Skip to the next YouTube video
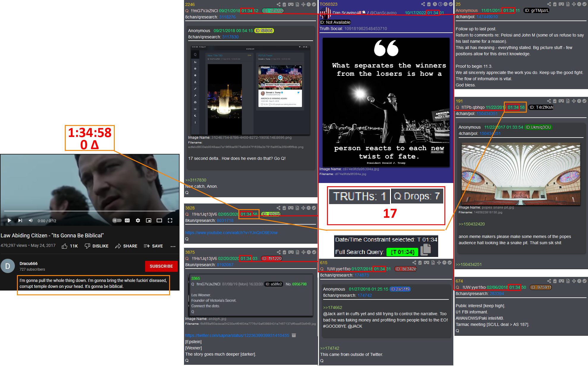588x366 pixels. 20,220
